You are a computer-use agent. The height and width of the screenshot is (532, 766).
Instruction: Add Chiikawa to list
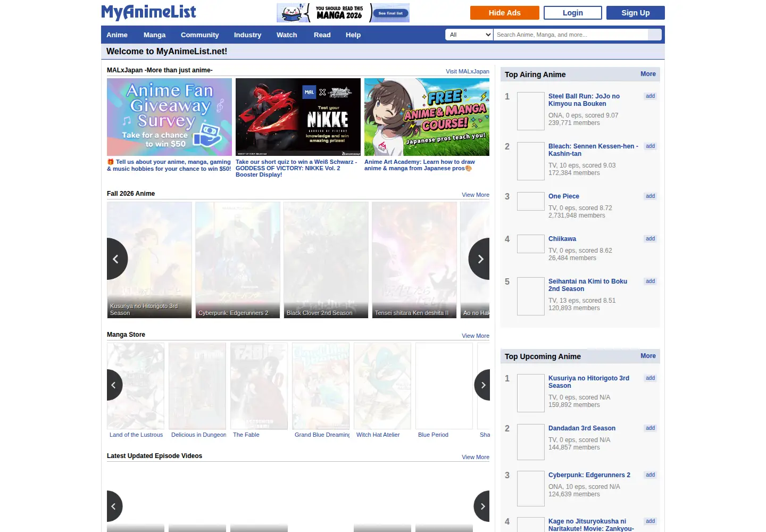650,239
